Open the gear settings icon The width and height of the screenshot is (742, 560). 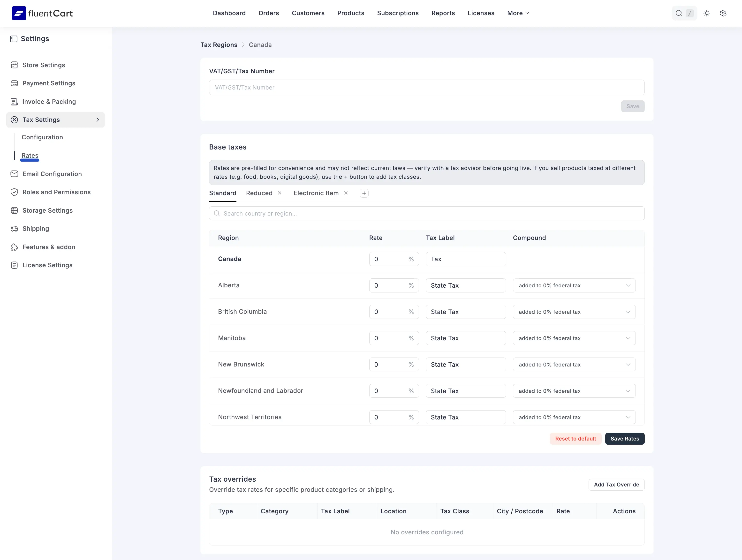tap(723, 13)
